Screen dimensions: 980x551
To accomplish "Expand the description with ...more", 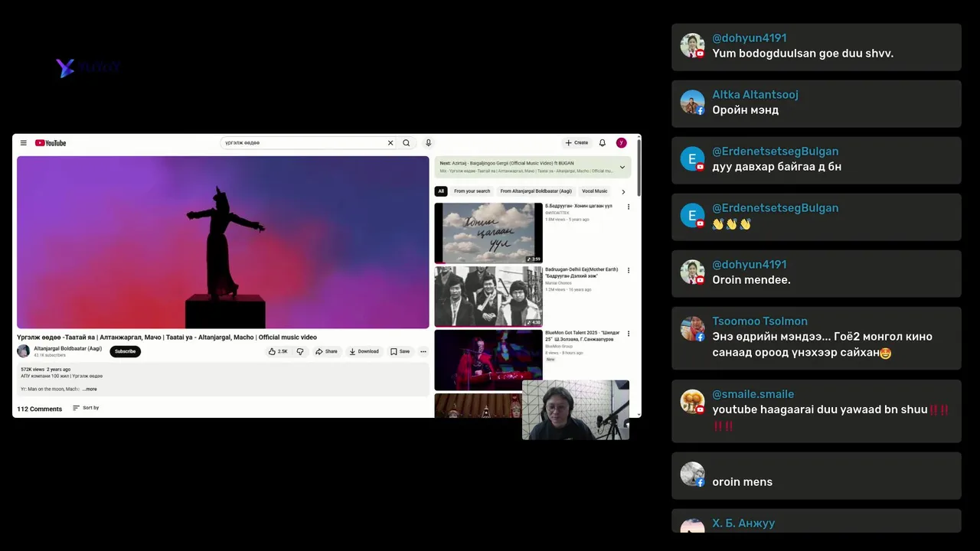I will point(90,390).
